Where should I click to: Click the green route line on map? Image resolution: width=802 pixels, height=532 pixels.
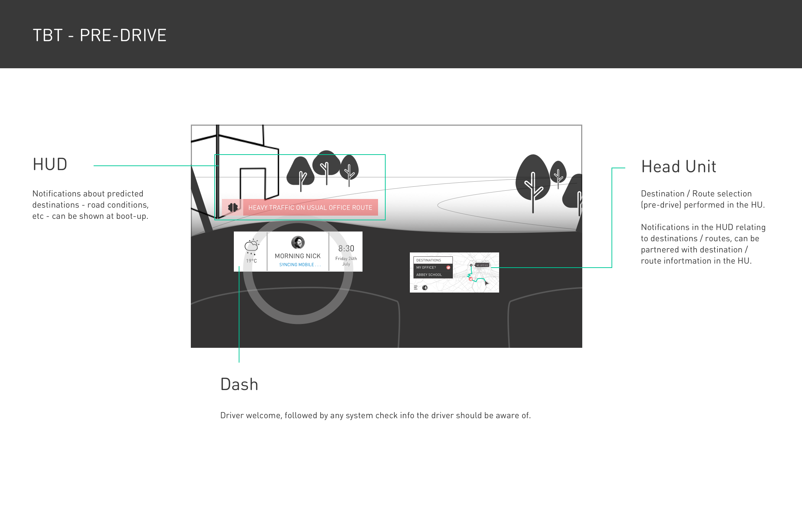[480, 278]
